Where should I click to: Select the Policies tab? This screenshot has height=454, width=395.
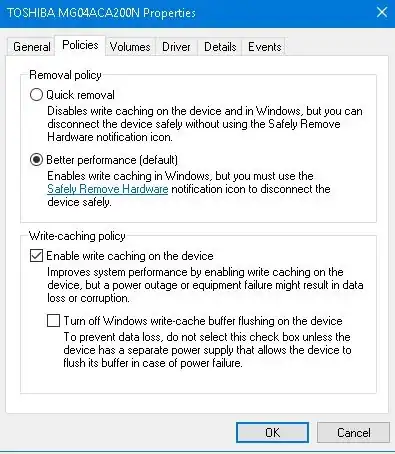80,45
